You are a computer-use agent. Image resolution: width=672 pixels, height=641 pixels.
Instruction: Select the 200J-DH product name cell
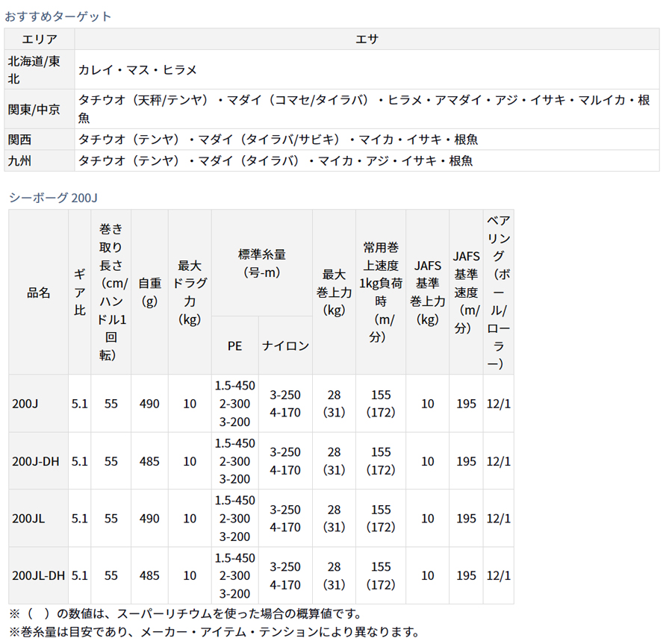tap(39, 461)
